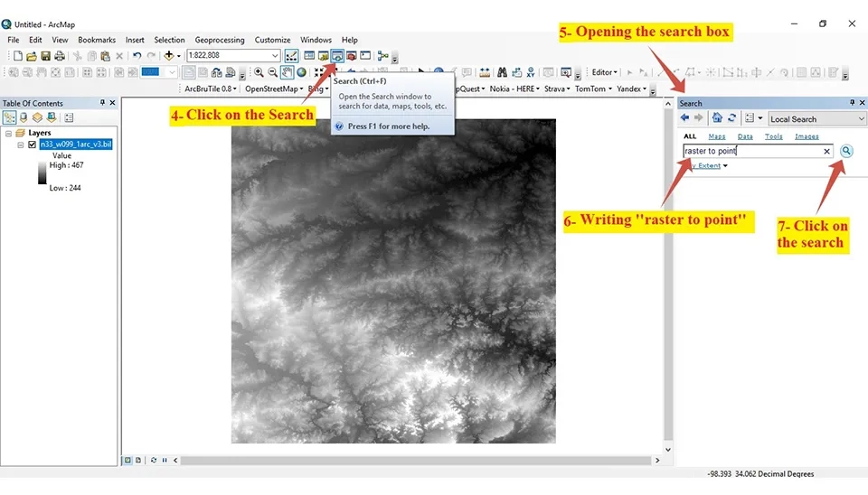
Task: Expand the OpenStreetMap basemap dropdown
Action: (274, 89)
